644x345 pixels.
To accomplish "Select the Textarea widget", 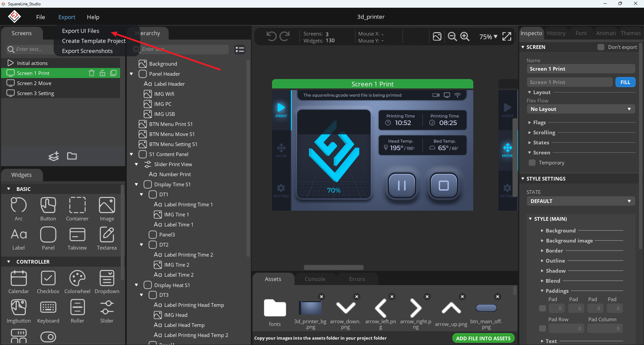I will (107, 239).
